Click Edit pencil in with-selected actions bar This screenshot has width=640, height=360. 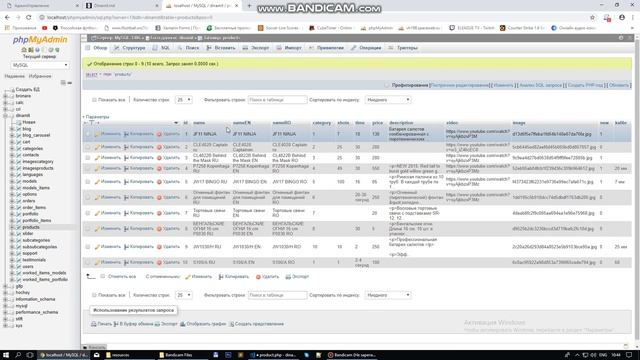click(x=188, y=277)
